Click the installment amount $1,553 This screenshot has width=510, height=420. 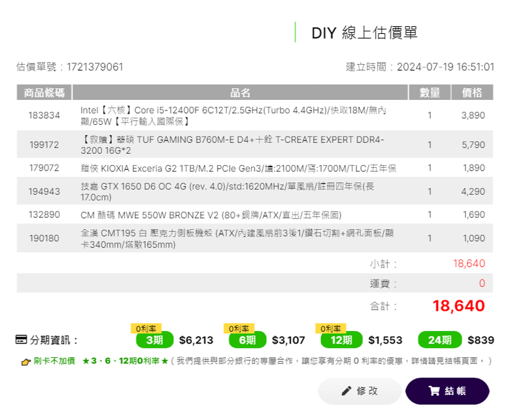pos(385,340)
